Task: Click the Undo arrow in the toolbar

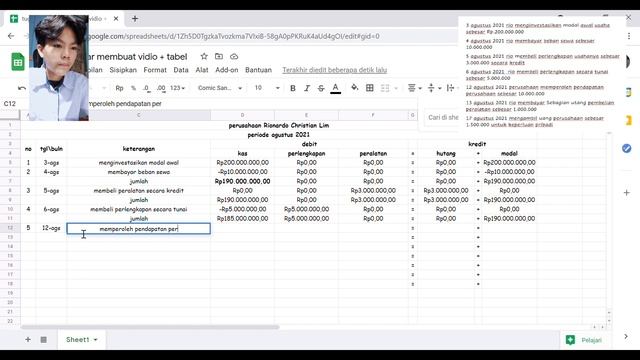Action: coord(22,88)
